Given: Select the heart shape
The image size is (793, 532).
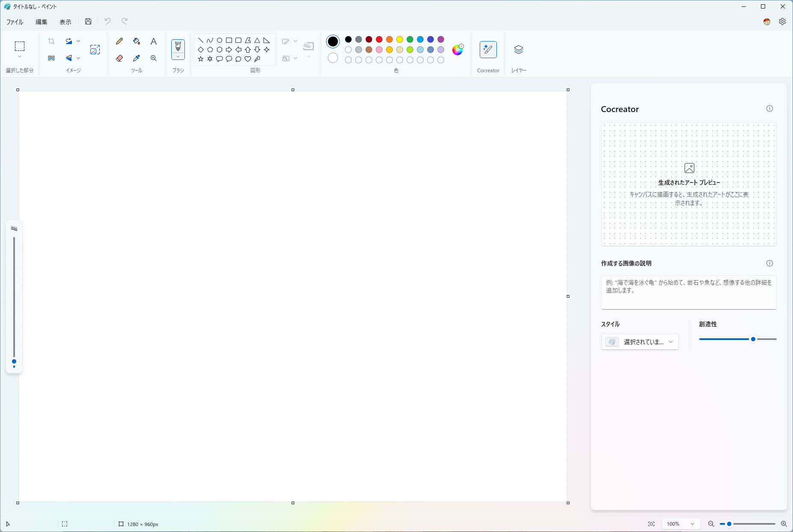Looking at the screenshot, I should [248, 59].
